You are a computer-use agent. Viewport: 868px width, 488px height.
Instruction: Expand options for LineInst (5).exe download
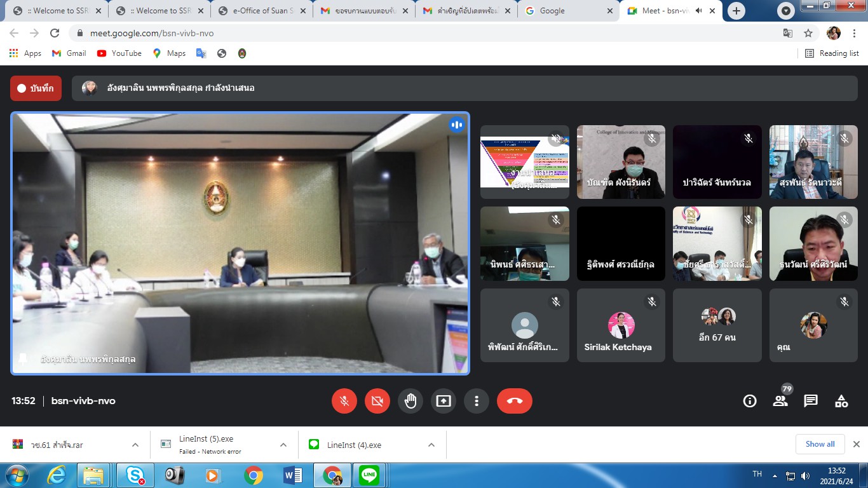(283, 445)
